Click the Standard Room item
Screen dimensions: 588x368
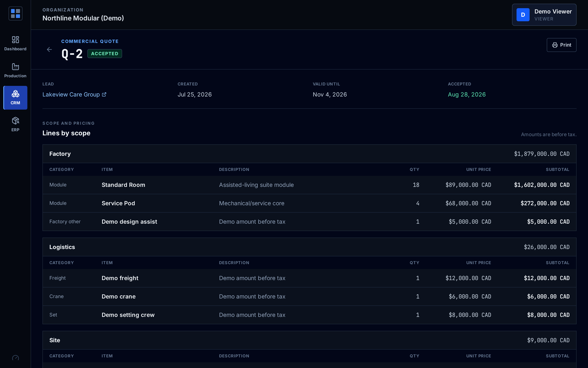coord(123,185)
